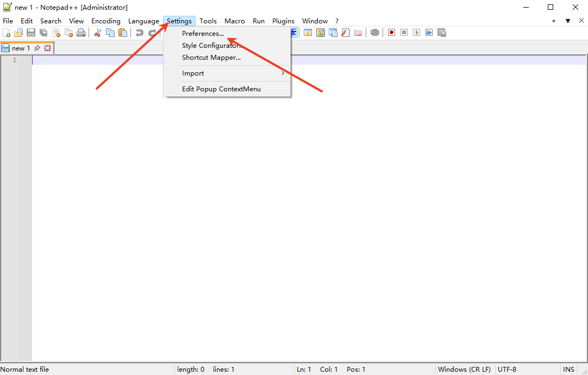Click the Playback macro icon

point(416,33)
